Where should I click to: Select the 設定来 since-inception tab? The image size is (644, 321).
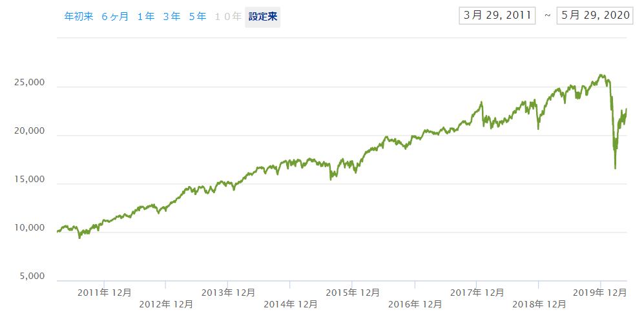pyautogui.click(x=263, y=17)
